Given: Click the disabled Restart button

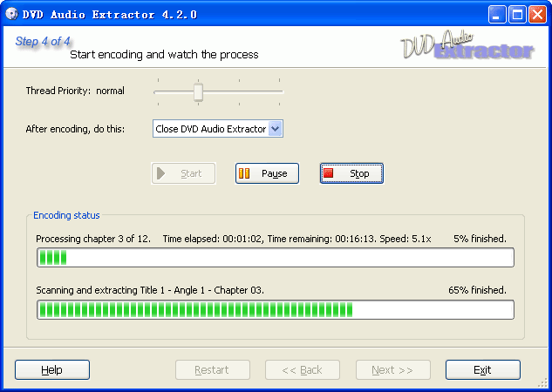Looking at the screenshot, I should click(213, 370).
